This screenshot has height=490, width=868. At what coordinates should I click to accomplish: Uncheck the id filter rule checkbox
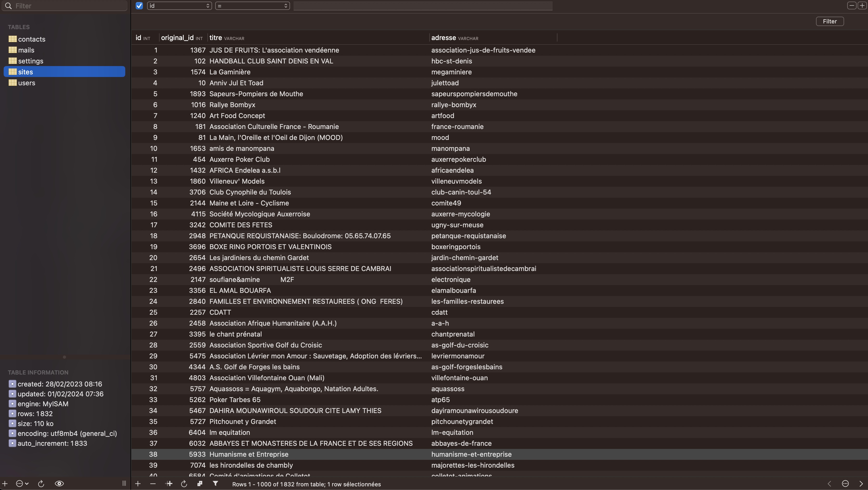pos(139,6)
